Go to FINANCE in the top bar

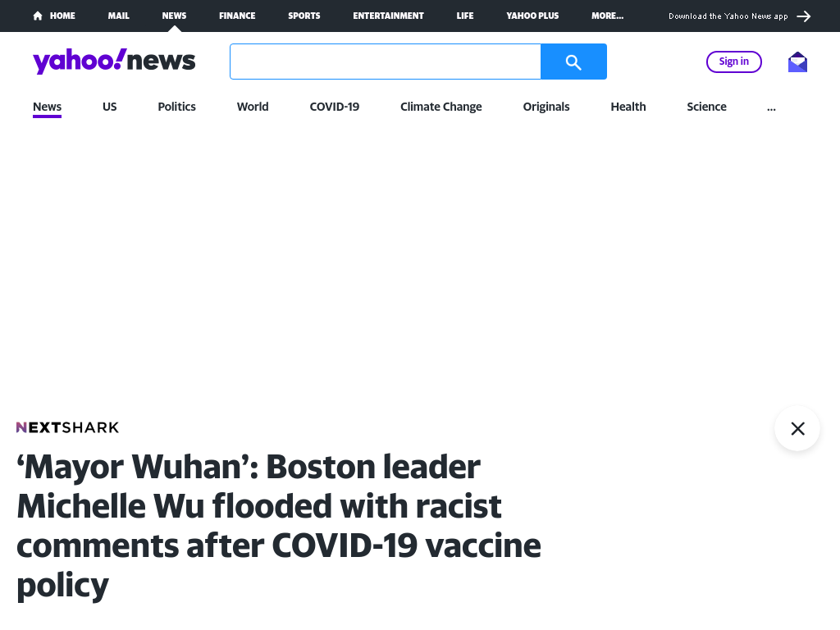pos(237,16)
